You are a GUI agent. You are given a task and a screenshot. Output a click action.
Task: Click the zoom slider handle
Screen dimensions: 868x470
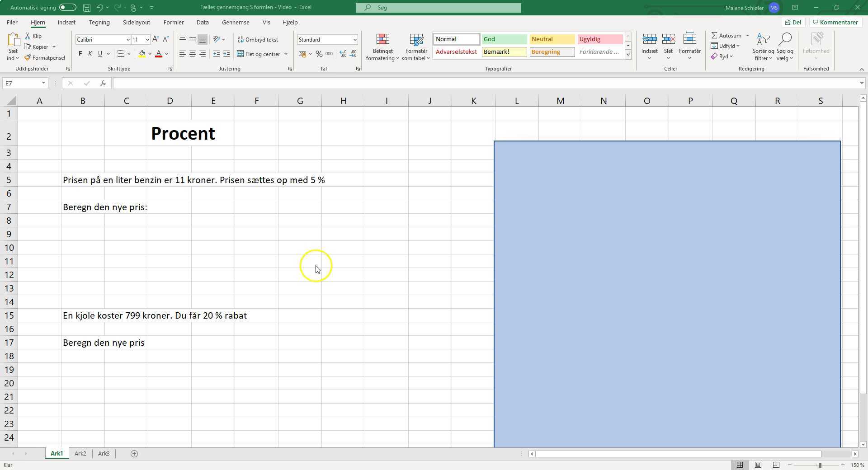click(x=820, y=465)
